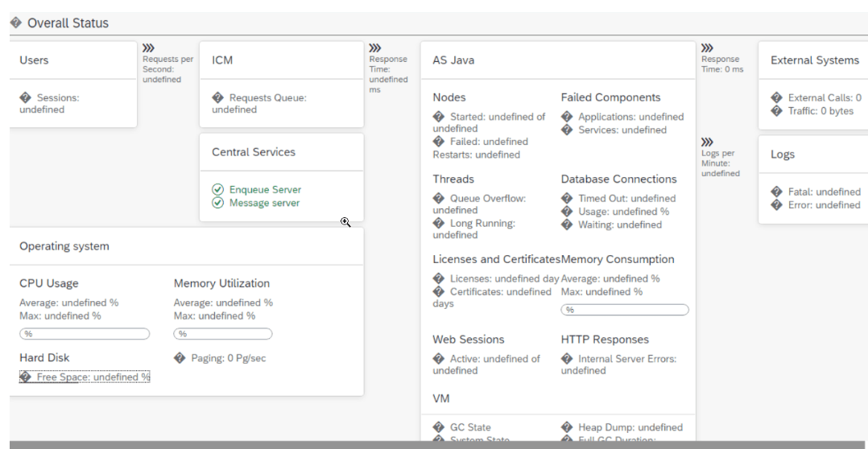The height and width of the screenshot is (449, 868).
Task: Click the status icon beside Queue Overflow
Action: [439, 198]
